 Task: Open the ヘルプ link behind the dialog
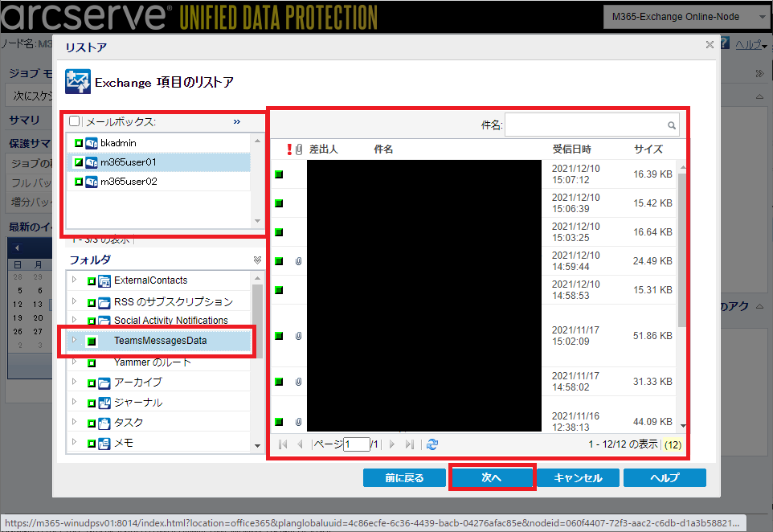pos(751,44)
